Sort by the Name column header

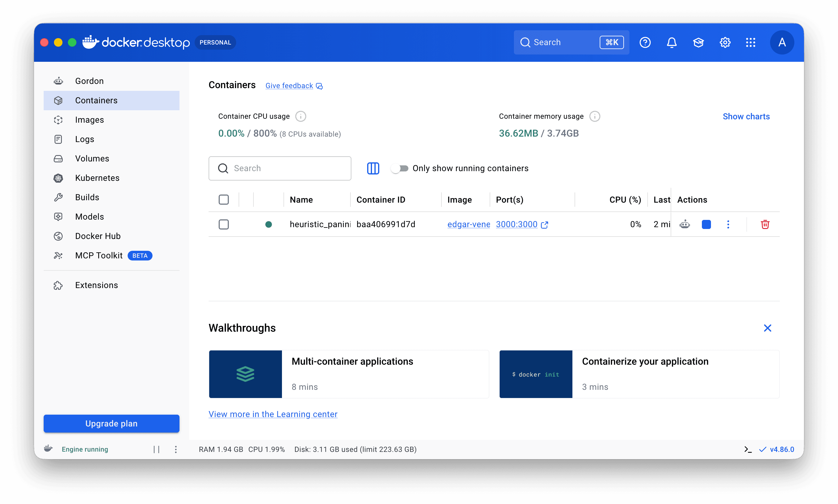coord(301,200)
